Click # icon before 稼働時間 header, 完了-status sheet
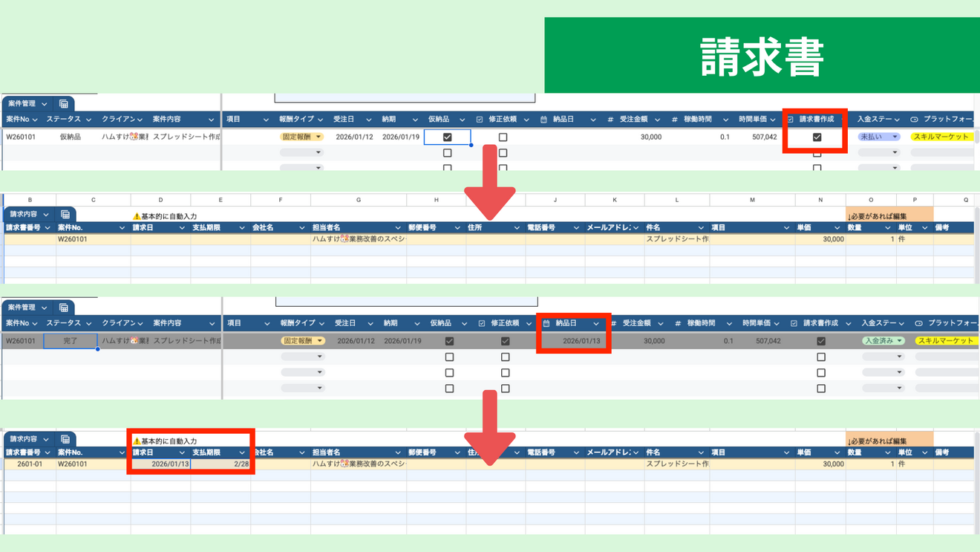The width and height of the screenshot is (980, 552). [678, 323]
